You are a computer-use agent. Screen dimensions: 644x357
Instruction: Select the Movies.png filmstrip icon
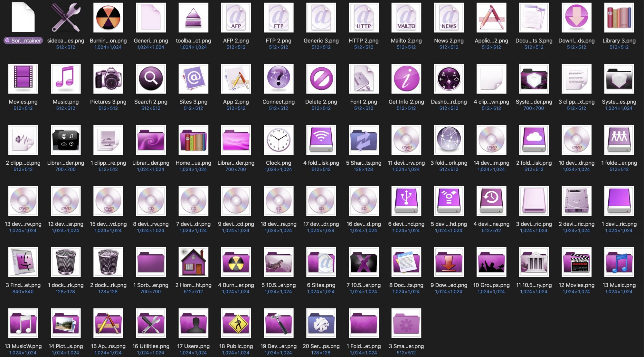pyautogui.click(x=23, y=79)
